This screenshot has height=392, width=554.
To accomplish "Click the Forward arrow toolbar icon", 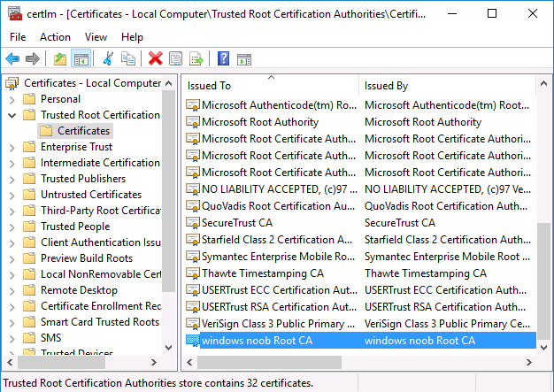I will point(33,58).
